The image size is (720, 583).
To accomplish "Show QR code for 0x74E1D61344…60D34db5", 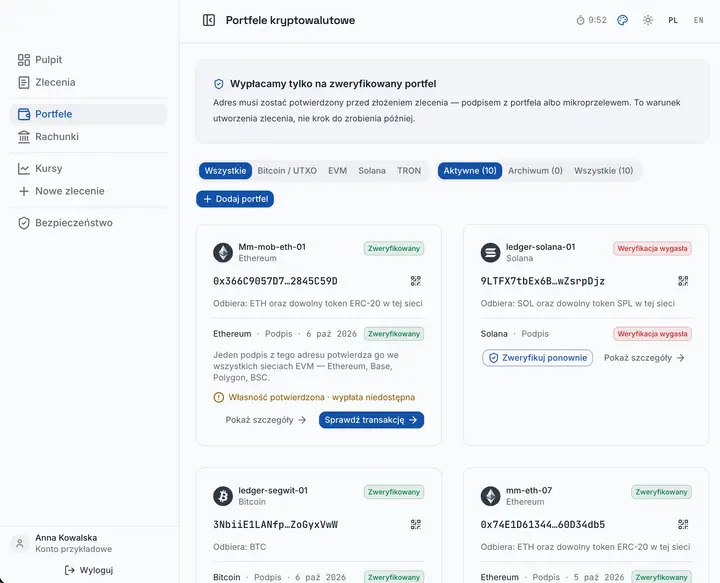I will pyautogui.click(x=683, y=525).
